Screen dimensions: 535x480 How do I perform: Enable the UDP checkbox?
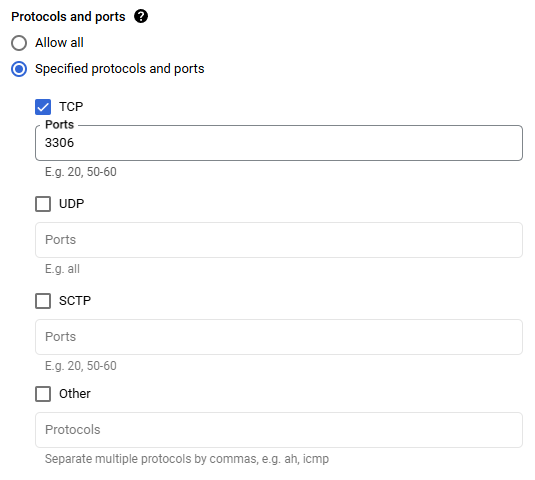coord(43,204)
